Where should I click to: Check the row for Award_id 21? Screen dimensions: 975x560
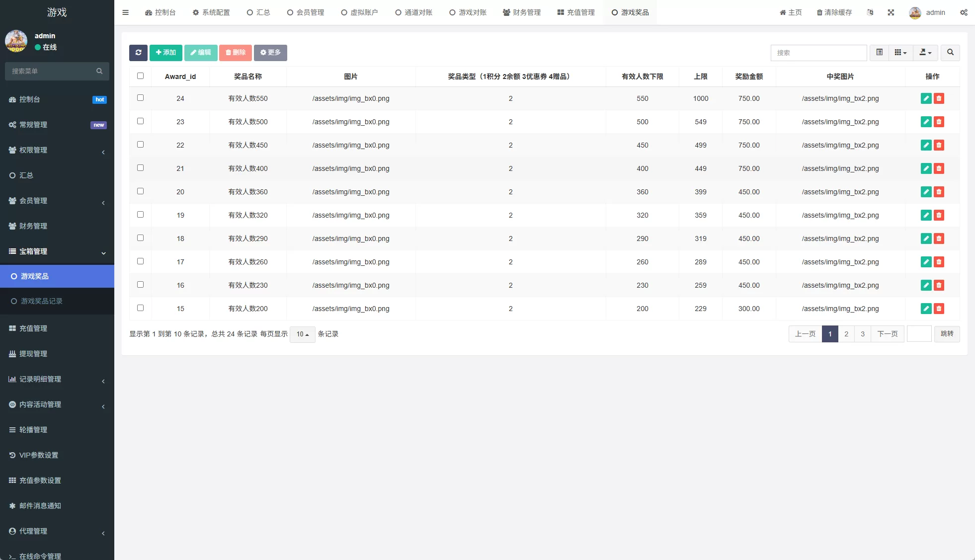pos(141,168)
